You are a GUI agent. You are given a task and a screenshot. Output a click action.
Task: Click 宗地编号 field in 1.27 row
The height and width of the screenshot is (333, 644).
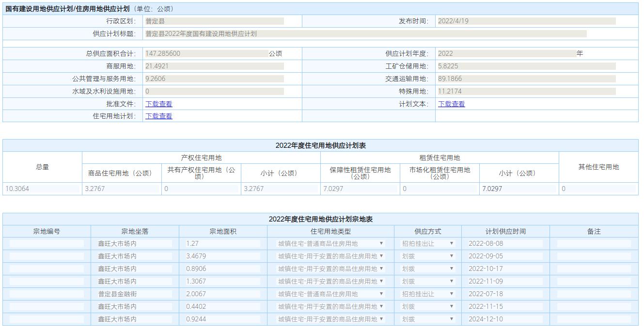pos(47,243)
